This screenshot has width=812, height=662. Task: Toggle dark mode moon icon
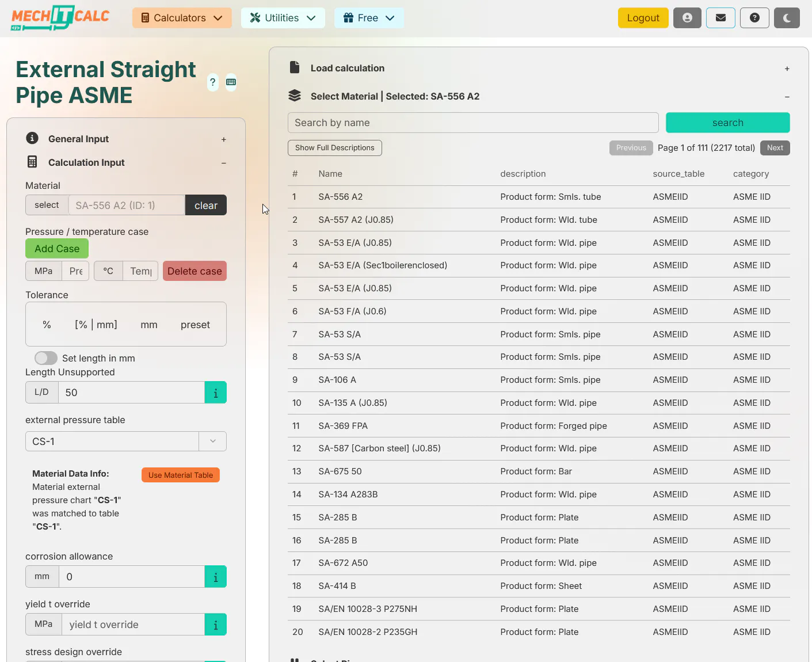(x=787, y=18)
